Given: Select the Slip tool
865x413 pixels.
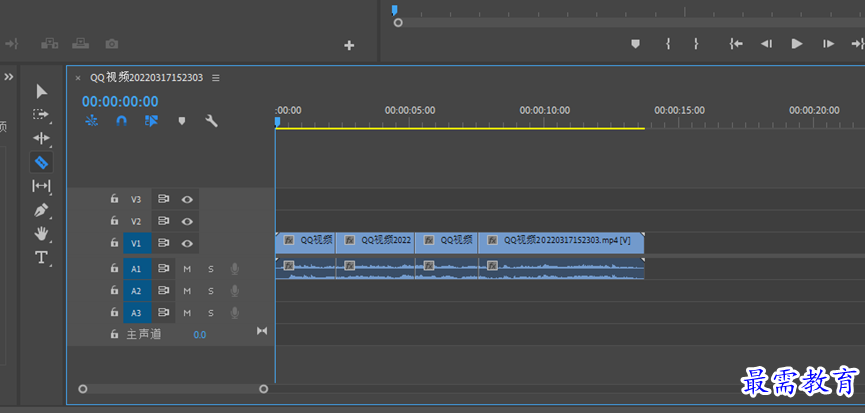Looking at the screenshot, I should tap(41, 186).
